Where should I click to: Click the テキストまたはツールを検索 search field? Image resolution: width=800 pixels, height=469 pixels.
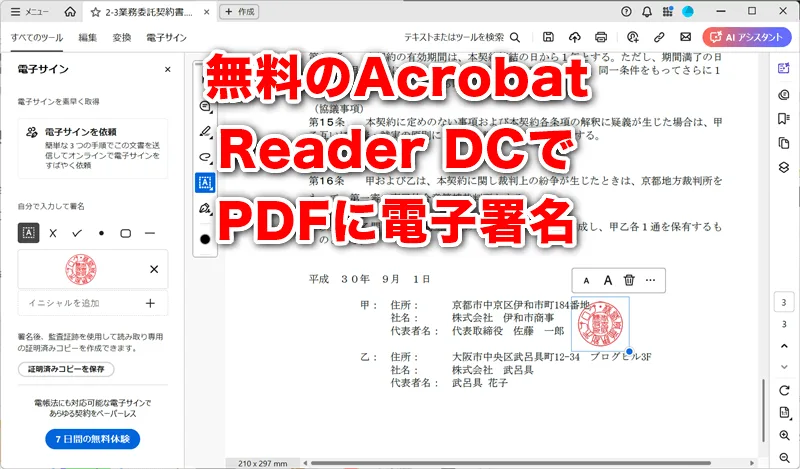pyautogui.click(x=462, y=37)
